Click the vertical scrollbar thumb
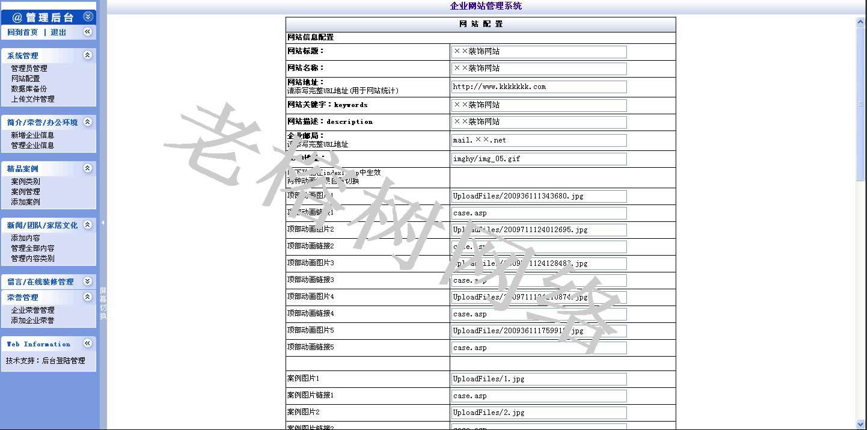 coord(860,103)
